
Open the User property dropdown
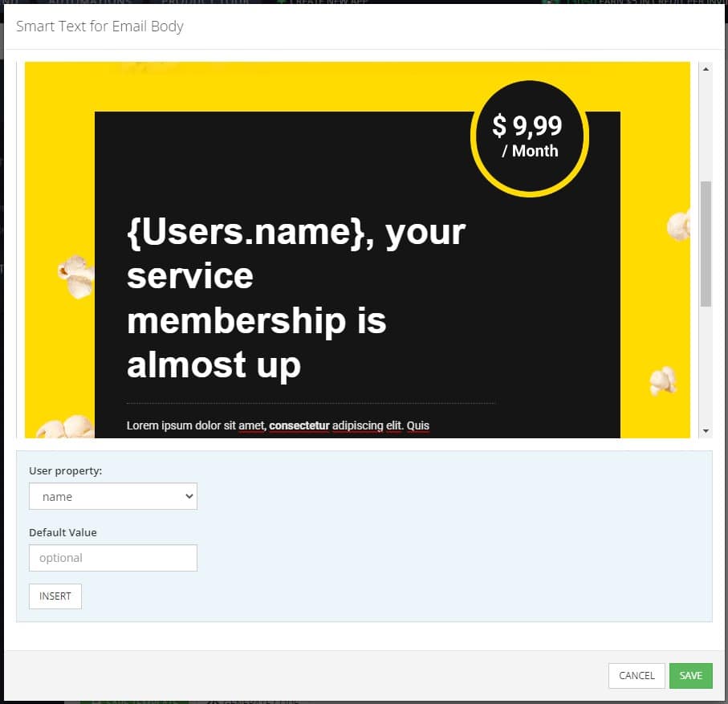pyautogui.click(x=113, y=496)
